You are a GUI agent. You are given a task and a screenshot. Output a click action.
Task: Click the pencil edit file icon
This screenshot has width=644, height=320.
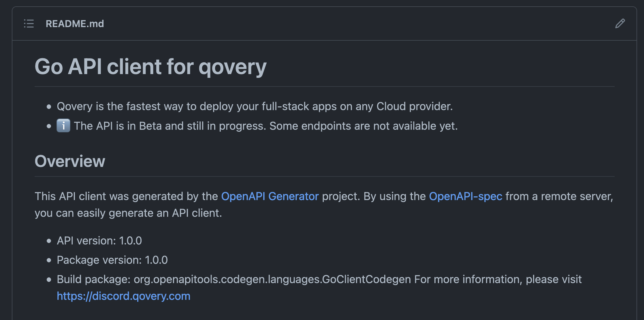pyautogui.click(x=620, y=24)
